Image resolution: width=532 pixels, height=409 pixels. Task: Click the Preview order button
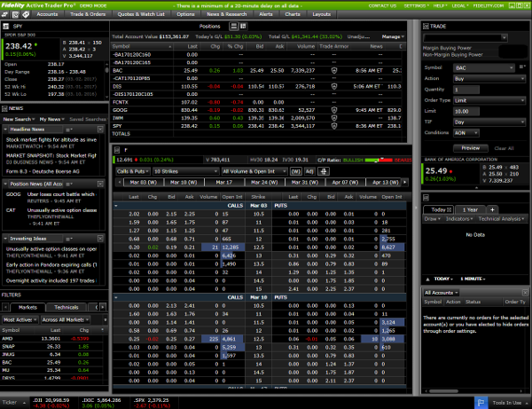point(471,148)
